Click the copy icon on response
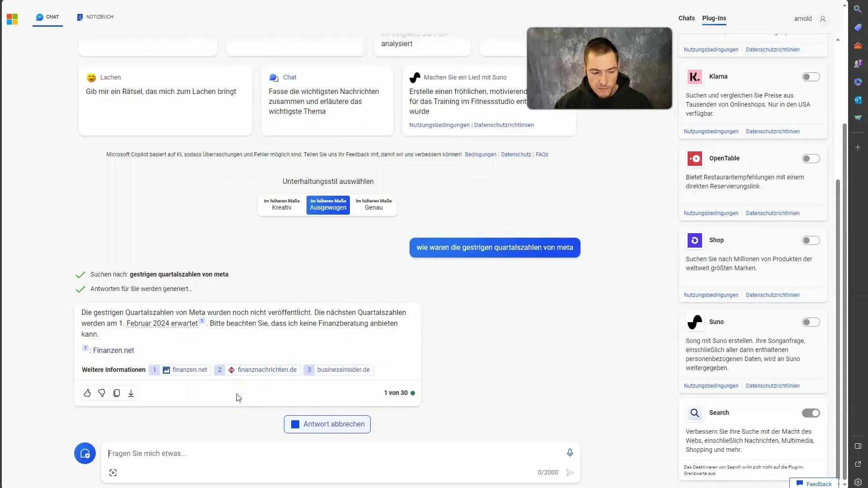Screen dimensions: 868x488 [117, 393]
